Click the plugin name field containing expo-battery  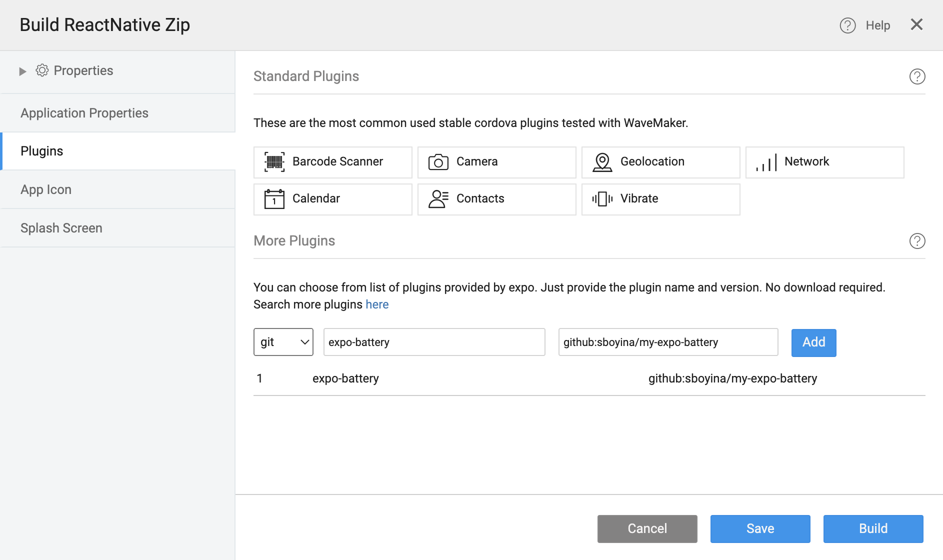click(434, 342)
